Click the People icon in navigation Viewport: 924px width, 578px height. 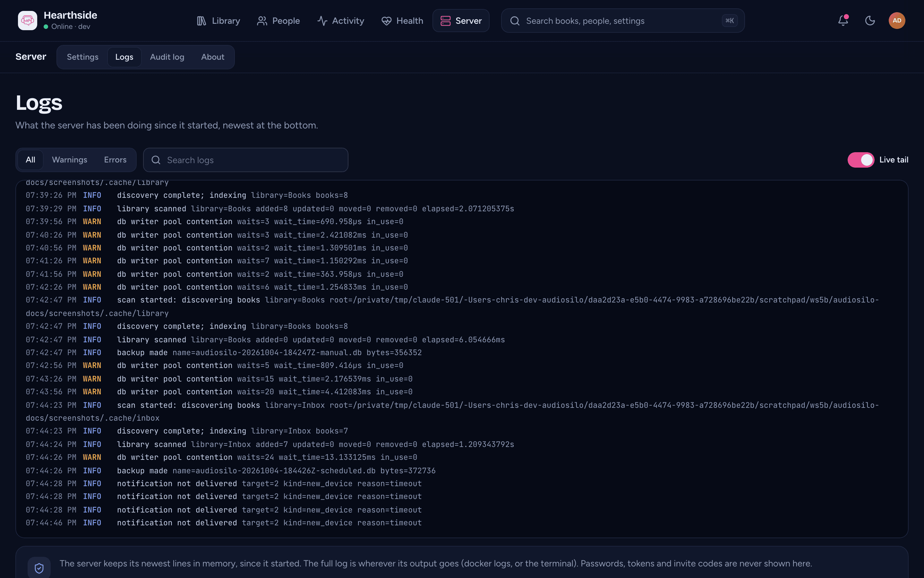pos(262,21)
